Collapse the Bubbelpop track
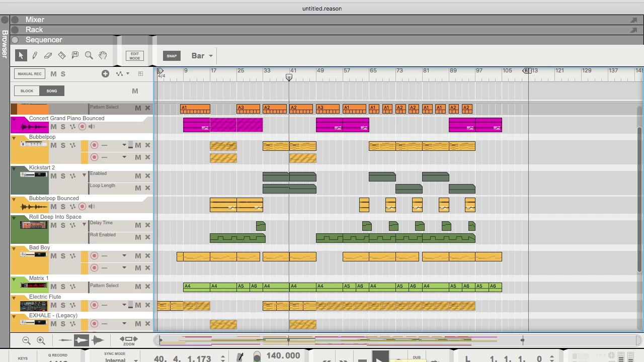 point(14,138)
